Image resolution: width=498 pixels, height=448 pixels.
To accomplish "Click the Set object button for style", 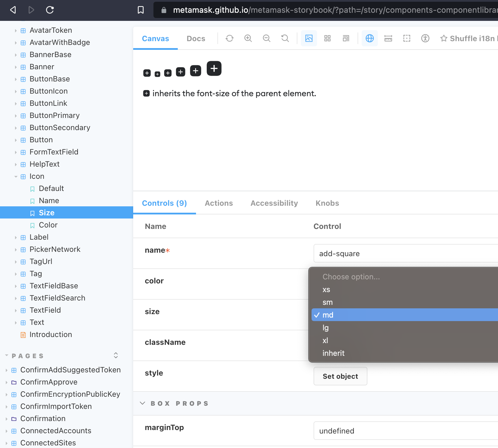I will click(340, 376).
